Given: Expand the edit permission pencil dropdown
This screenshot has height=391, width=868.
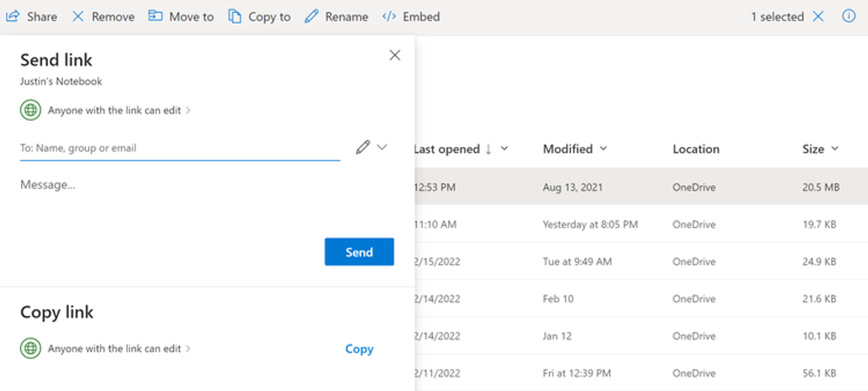Looking at the screenshot, I should pyautogui.click(x=372, y=147).
